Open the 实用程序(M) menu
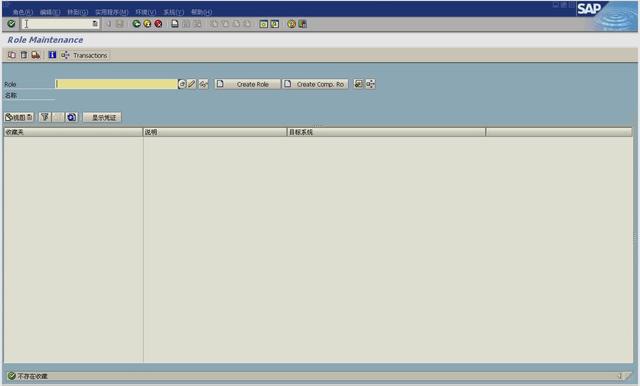This screenshot has width=640, height=386. click(112, 12)
